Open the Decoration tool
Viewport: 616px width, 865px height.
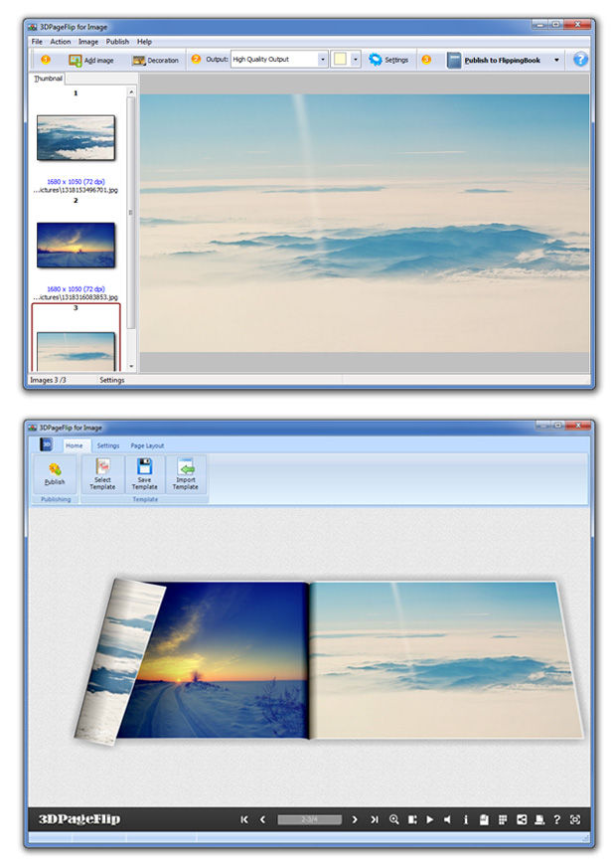pyautogui.click(x=156, y=60)
